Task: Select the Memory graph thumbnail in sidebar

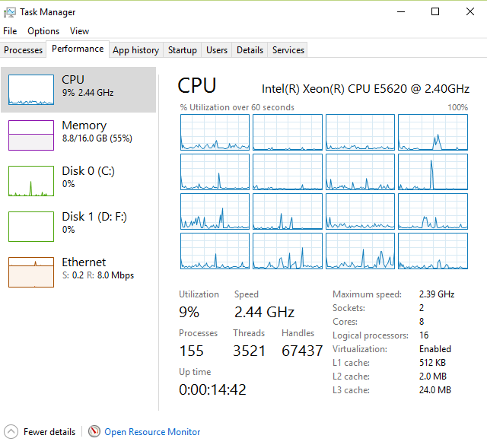Action: [x=31, y=135]
